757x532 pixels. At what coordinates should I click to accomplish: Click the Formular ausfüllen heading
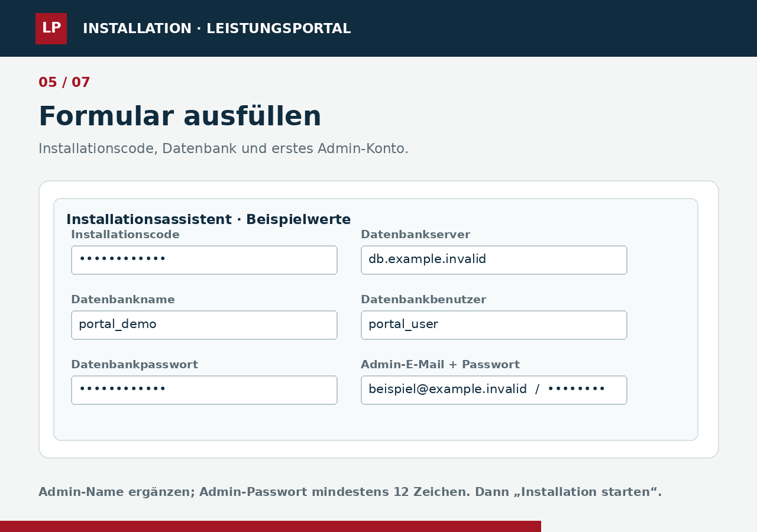click(x=180, y=116)
